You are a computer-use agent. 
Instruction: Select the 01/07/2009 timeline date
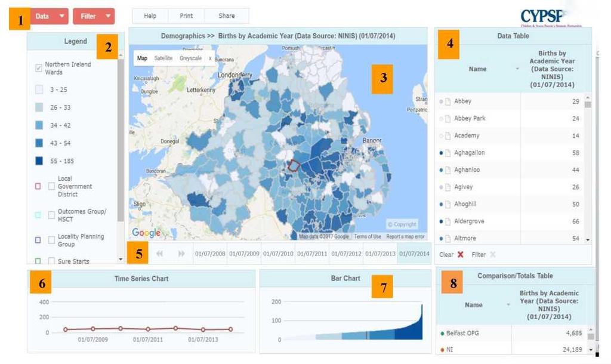(244, 254)
